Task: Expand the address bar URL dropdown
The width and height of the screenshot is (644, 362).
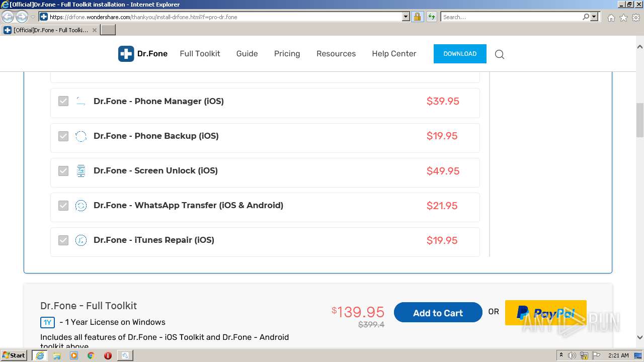Action: (406, 17)
